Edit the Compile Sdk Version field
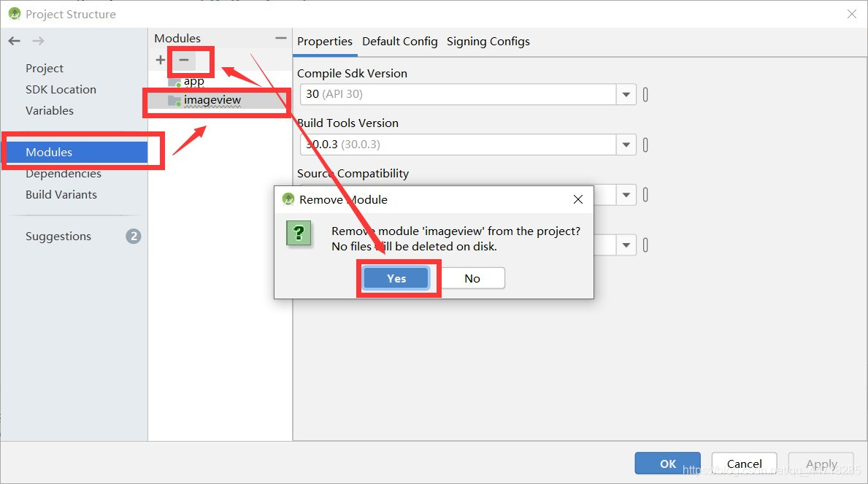Image resolution: width=868 pixels, height=484 pixels. [458, 94]
